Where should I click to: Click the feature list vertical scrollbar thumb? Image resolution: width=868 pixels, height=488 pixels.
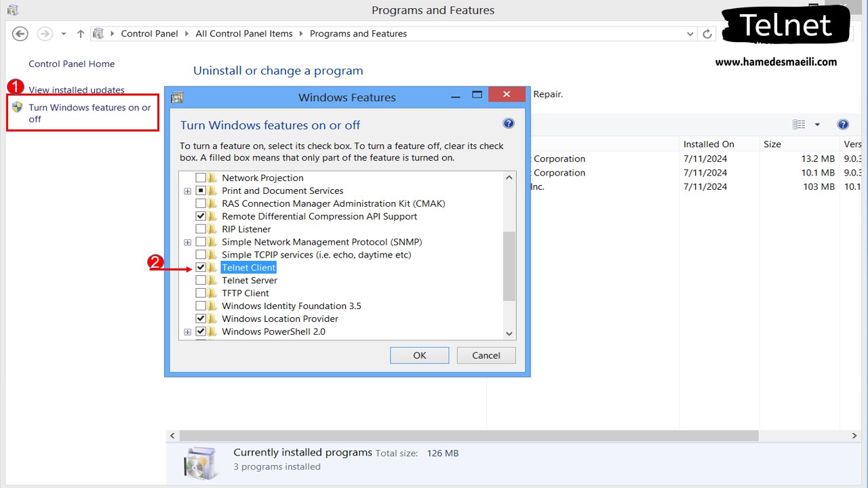tap(509, 266)
